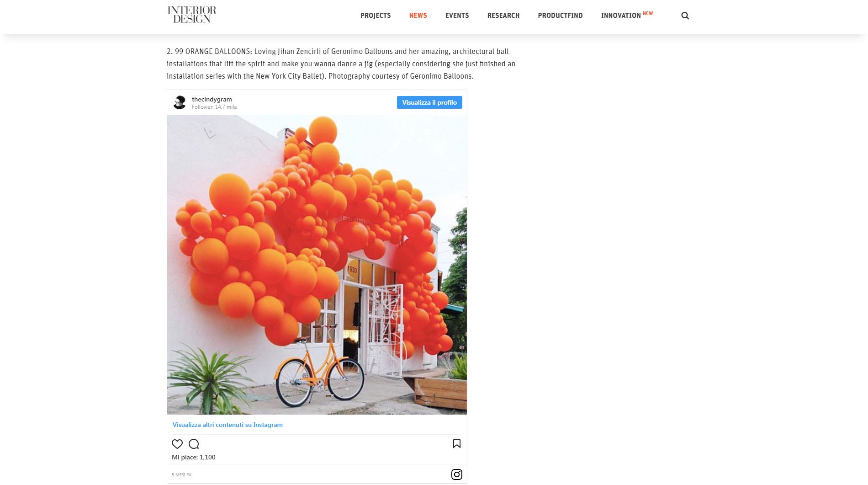Click the Visualizza il profilo button

429,102
